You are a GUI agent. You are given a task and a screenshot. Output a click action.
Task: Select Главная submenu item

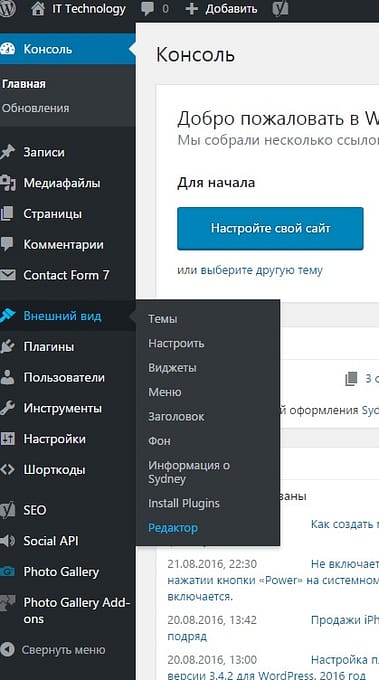click(24, 84)
